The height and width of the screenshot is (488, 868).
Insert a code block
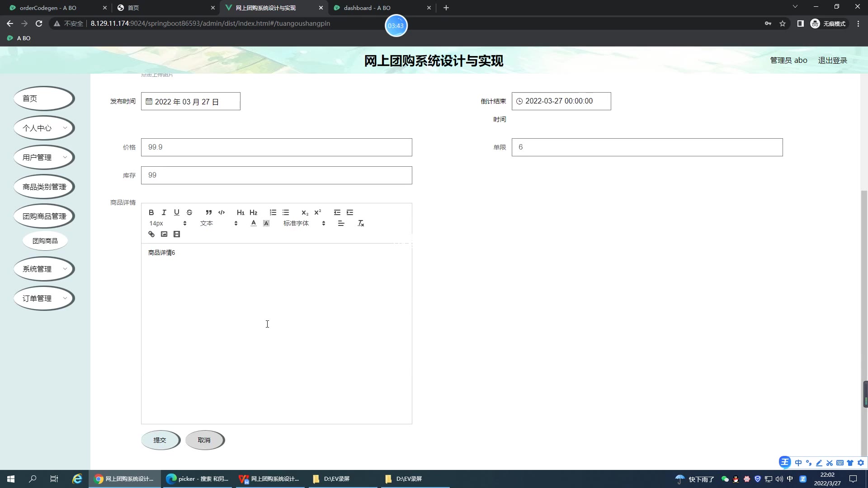[x=222, y=212]
